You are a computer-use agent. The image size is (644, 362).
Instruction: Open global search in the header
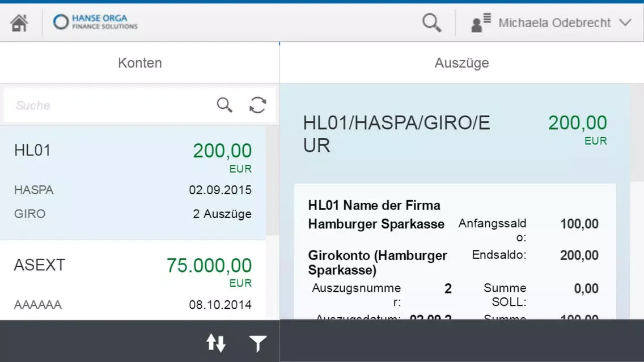(x=431, y=23)
